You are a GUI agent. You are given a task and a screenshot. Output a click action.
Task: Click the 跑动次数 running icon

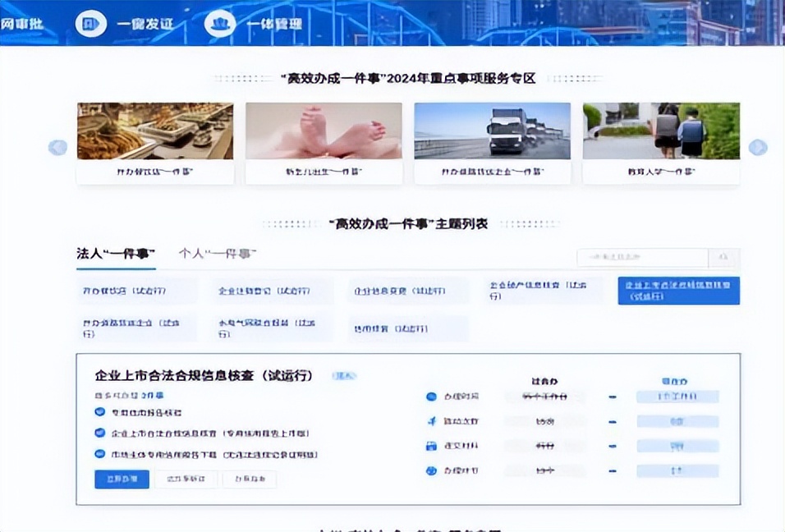point(431,421)
